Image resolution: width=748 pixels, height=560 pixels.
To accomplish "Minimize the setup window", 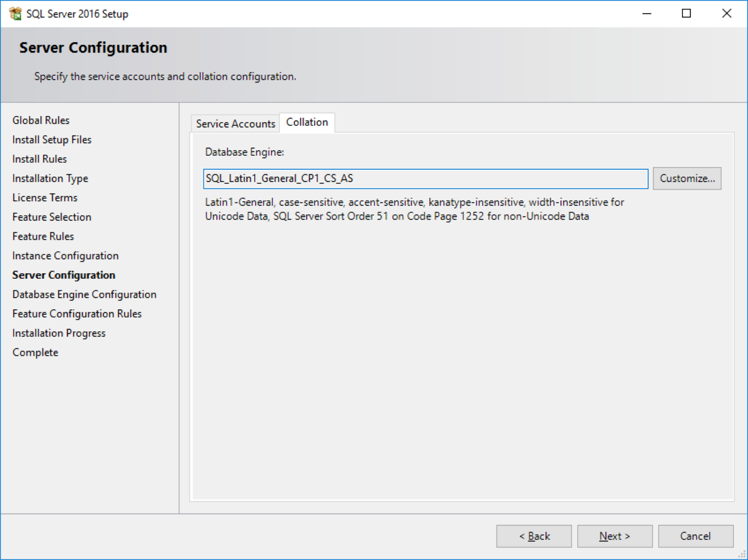I will [x=647, y=14].
